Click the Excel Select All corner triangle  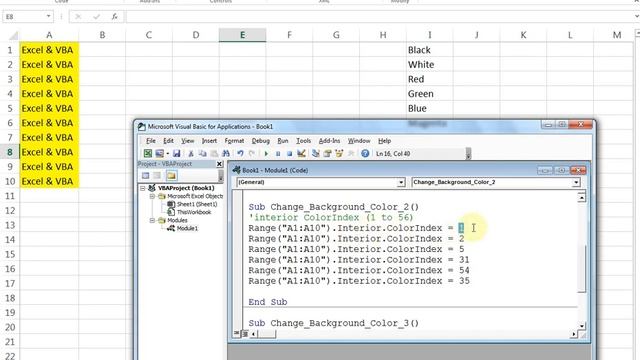click(13, 36)
